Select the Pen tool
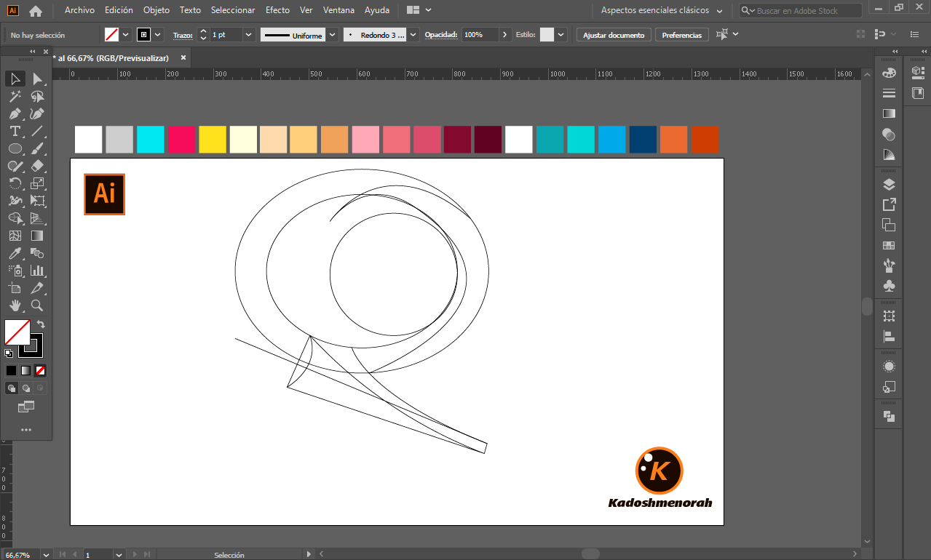 click(x=15, y=113)
